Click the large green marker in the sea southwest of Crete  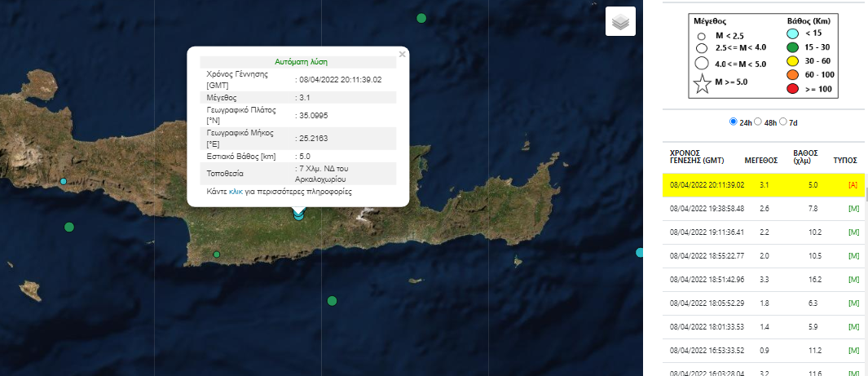point(69,227)
